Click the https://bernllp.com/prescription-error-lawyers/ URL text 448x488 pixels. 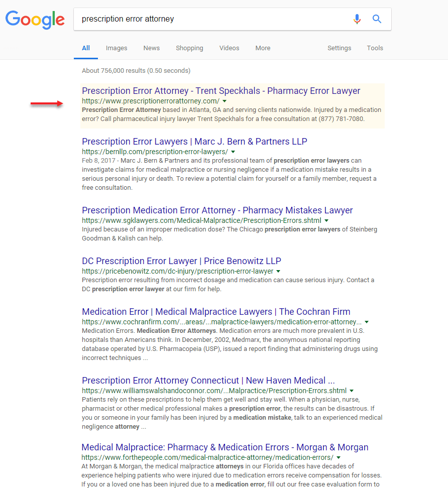155,152
